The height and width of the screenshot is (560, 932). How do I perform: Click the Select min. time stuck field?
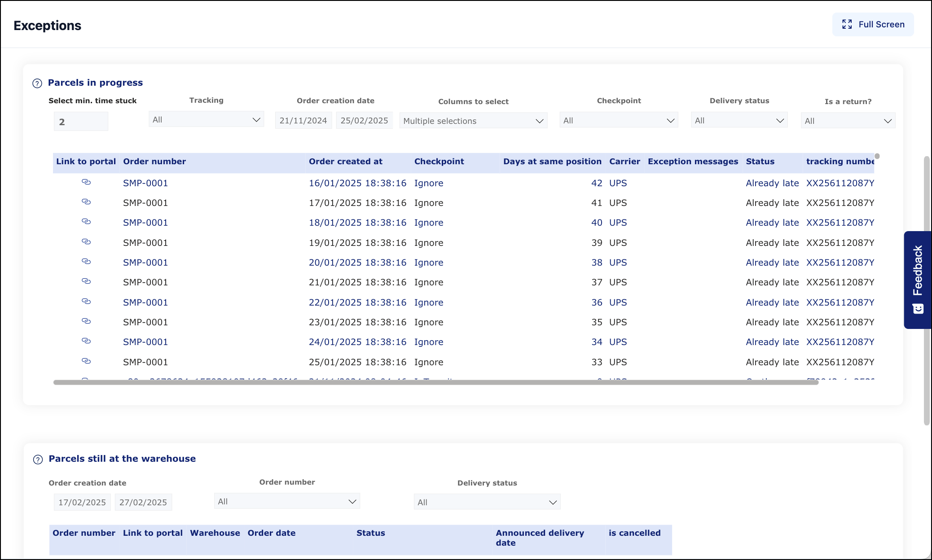pyautogui.click(x=81, y=122)
